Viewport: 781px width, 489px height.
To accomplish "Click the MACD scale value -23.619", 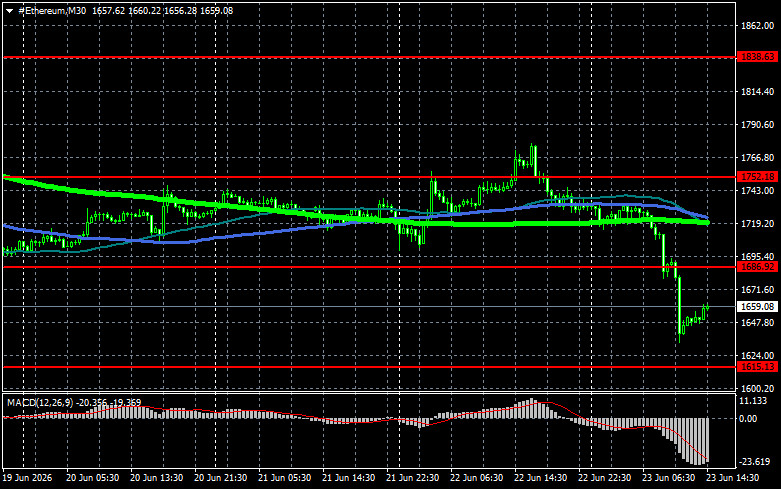I will [755, 462].
